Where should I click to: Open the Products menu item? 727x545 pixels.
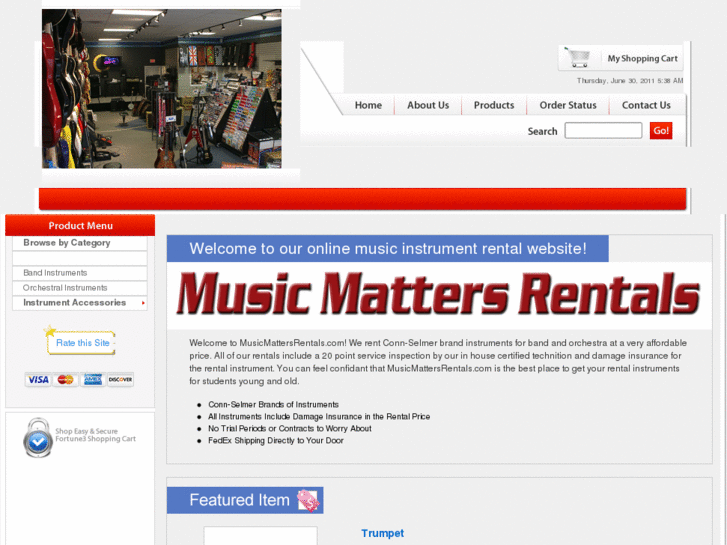point(494,105)
